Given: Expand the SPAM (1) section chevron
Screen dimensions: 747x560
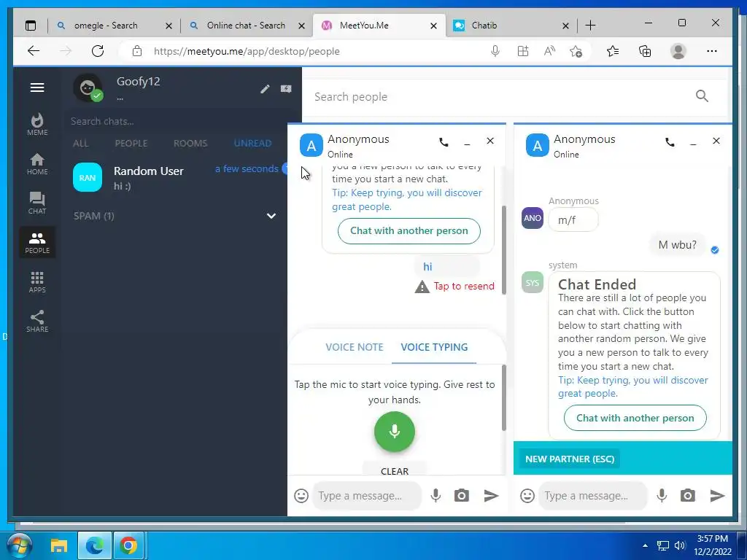Looking at the screenshot, I should 271,216.
